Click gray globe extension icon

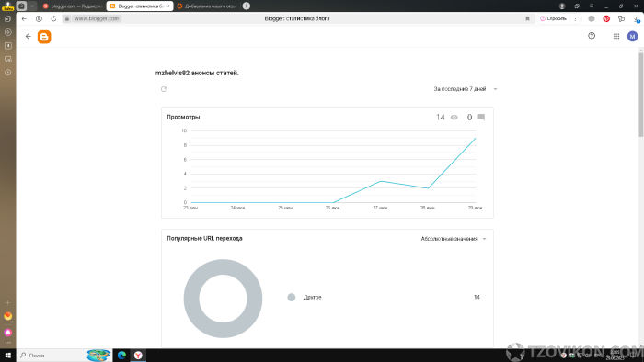click(592, 18)
